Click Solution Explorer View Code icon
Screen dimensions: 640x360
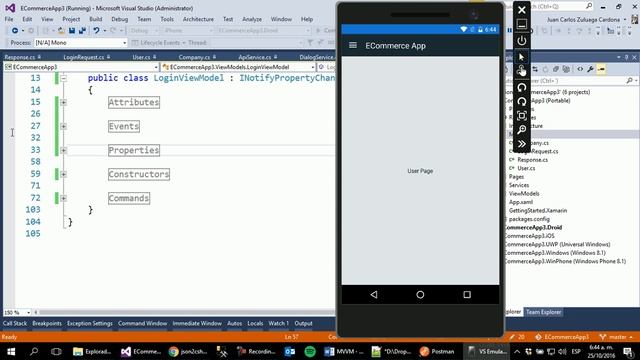580,69
